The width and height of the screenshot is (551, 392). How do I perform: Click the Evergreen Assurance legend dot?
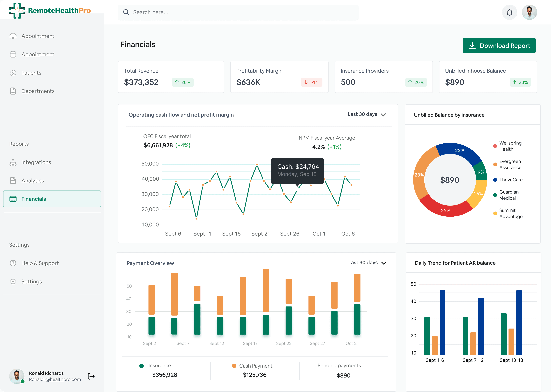(495, 164)
